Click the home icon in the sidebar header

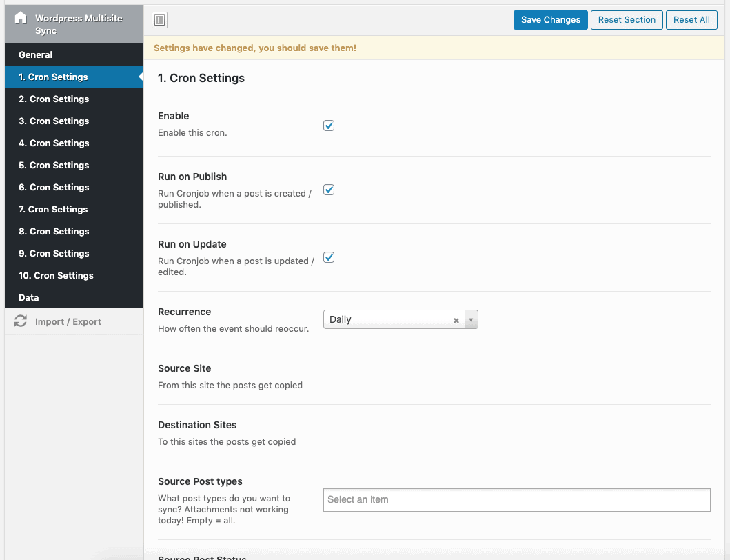(x=20, y=19)
